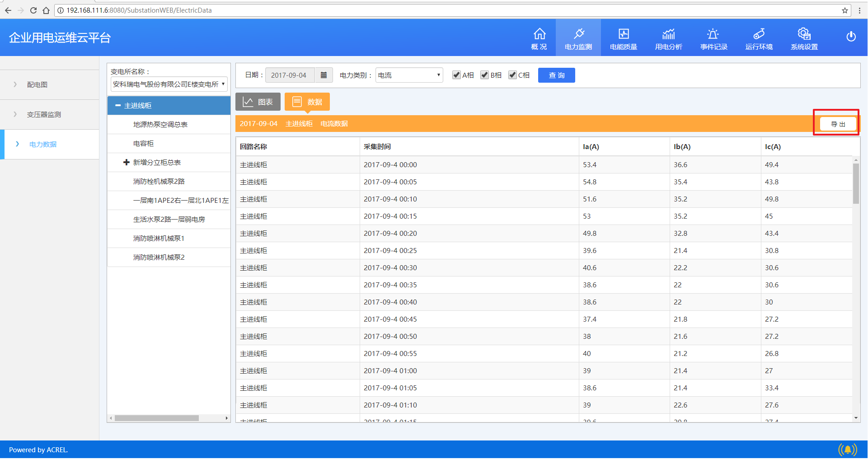Viewport: 868px width, 459px height.
Task: Click 企业用电运维云平台 title
Action: (x=60, y=38)
